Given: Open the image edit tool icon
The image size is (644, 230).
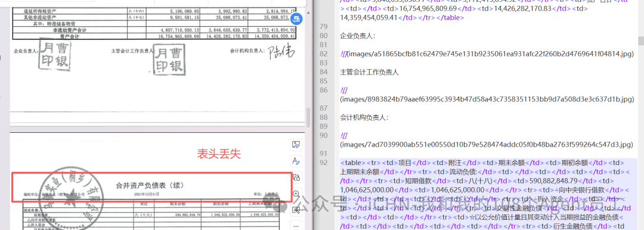Looking at the screenshot, I should pyautogui.click(x=296, y=144).
